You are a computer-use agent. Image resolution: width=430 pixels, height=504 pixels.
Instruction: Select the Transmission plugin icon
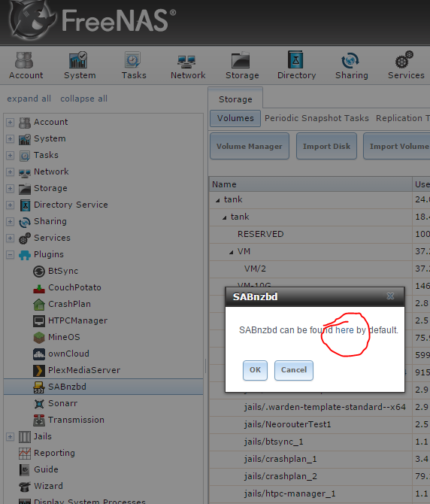39,420
